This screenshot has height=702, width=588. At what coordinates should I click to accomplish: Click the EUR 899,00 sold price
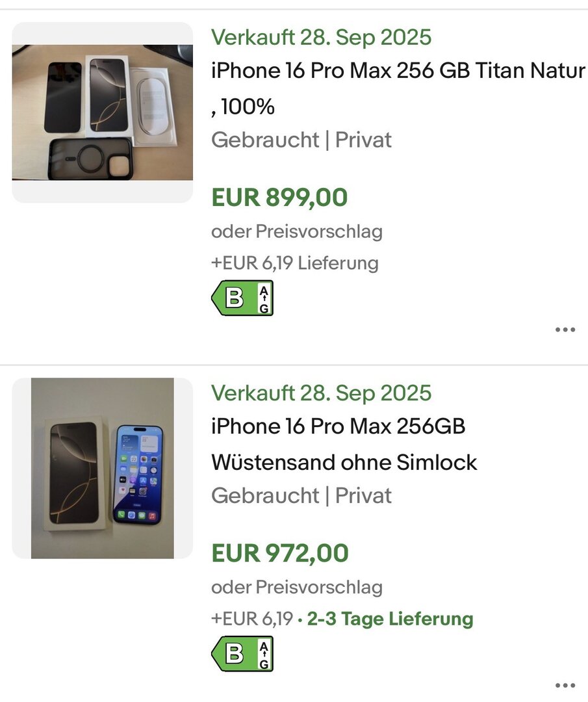click(279, 198)
